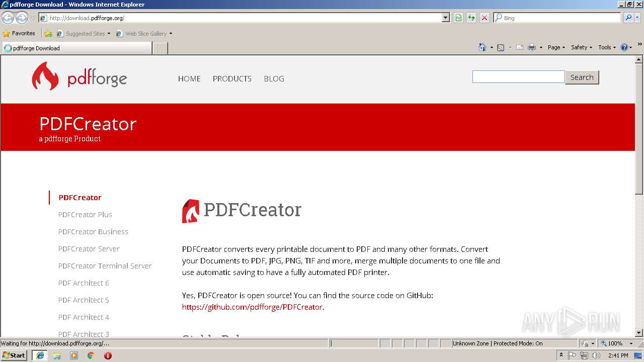
Task: Click the PDFCreator red flame product icon
Action: [191, 211]
